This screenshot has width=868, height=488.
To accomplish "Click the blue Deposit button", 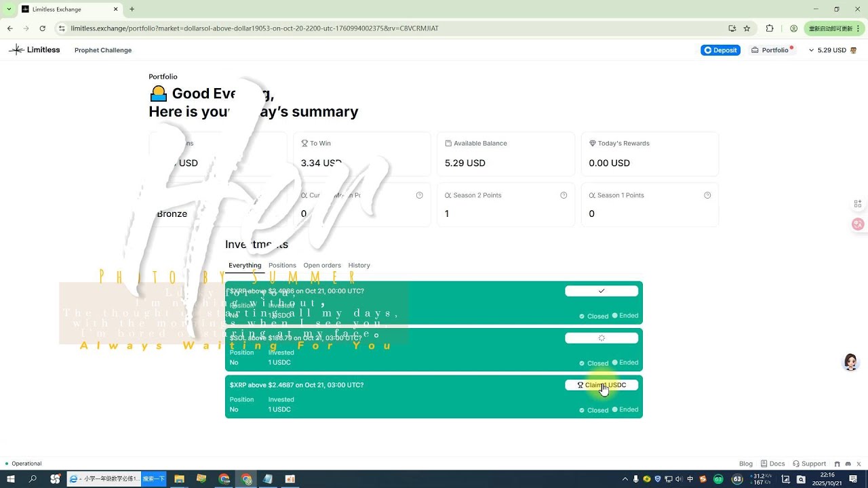I will (720, 50).
